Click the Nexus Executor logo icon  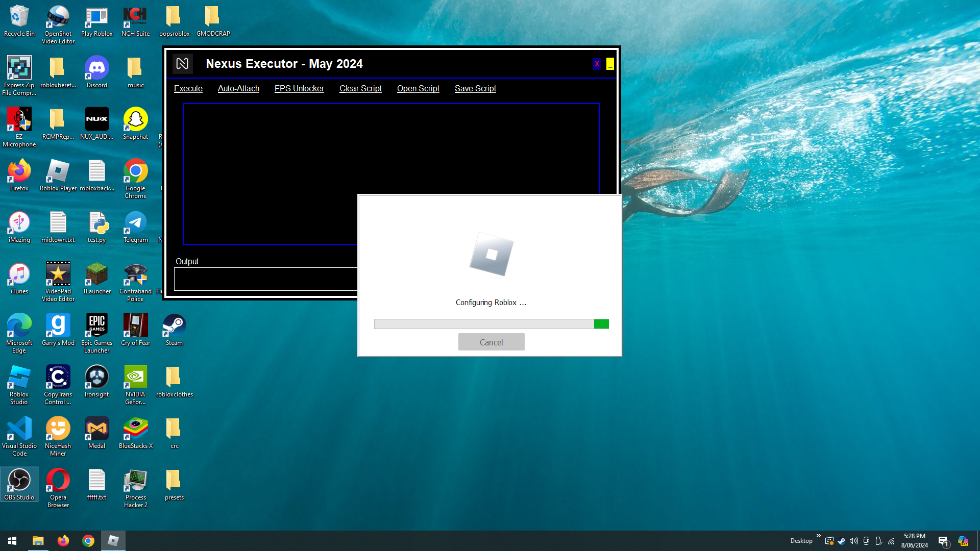pos(182,64)
